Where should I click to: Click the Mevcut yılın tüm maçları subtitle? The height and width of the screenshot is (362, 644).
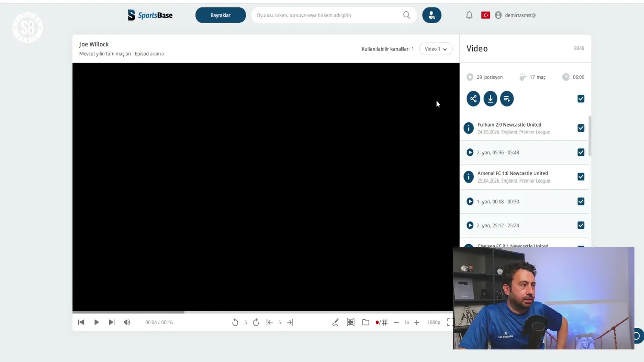point(121,54)
